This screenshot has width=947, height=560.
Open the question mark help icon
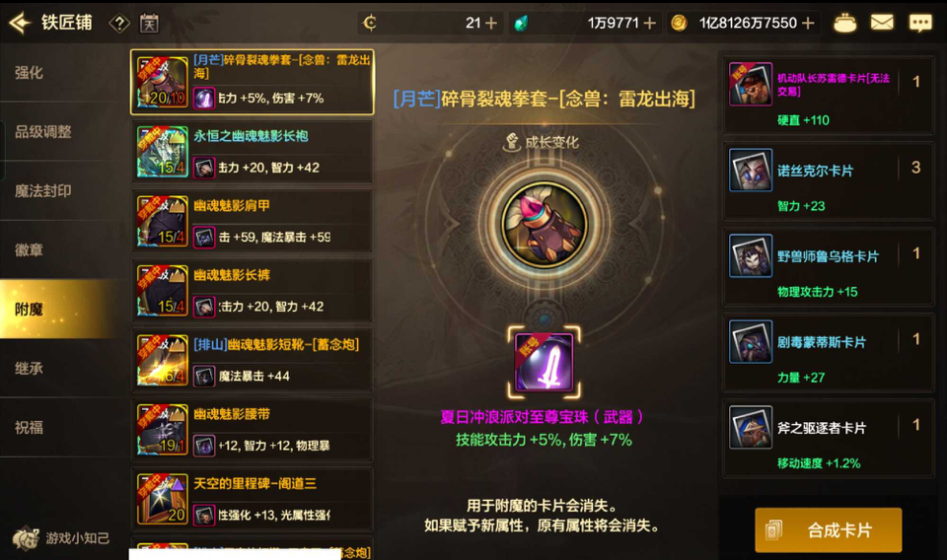click(119, 24)
